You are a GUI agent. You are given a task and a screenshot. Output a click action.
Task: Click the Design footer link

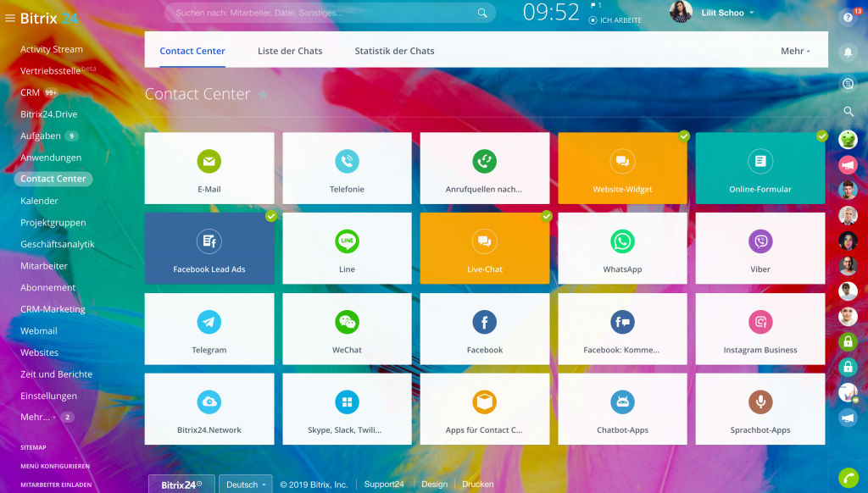pos(435,485)
